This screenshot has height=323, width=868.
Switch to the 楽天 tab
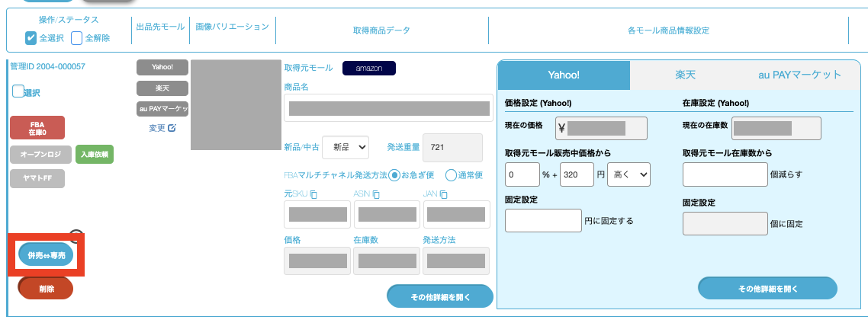684,75
